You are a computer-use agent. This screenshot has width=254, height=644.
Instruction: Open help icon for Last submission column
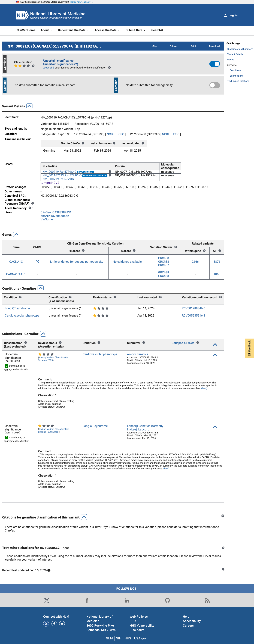pyautogui.click(x=114, y=143)
